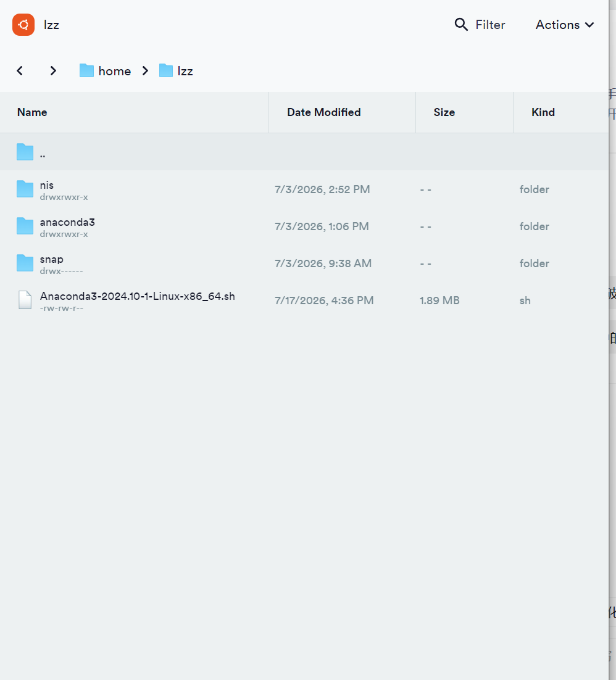Click the lzz breadcrumb folder

click(176, 71)
